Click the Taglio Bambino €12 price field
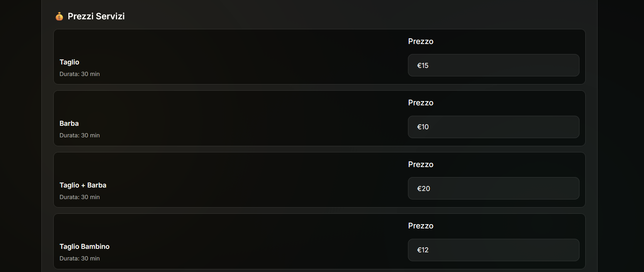Screen dimensions: 644x272 pos(493,250)
